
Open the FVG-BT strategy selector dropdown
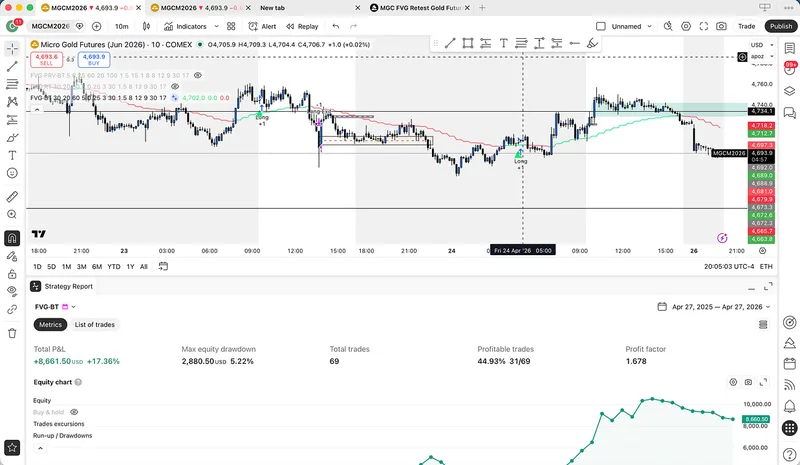pyautogui.click(x=55, y=307)
